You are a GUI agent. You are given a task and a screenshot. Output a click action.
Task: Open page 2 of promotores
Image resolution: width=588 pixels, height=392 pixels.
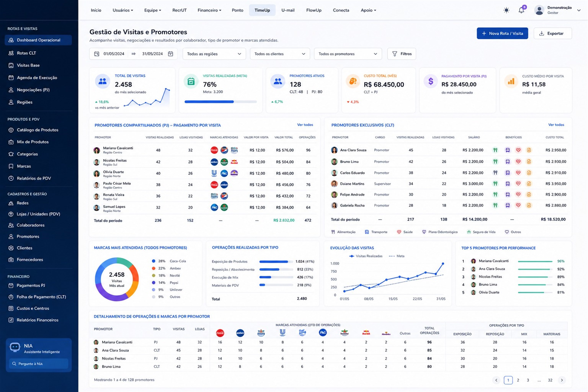(x=518, y=380)
